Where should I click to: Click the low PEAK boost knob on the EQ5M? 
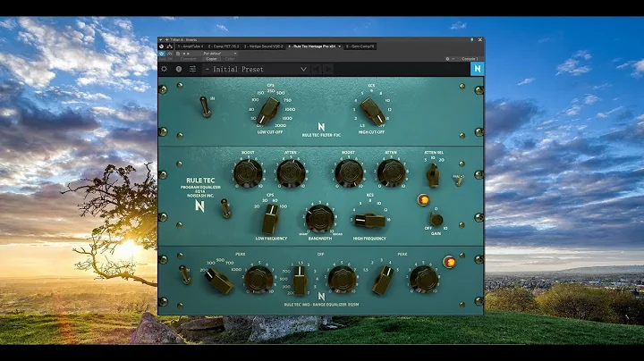pos(258,279)
